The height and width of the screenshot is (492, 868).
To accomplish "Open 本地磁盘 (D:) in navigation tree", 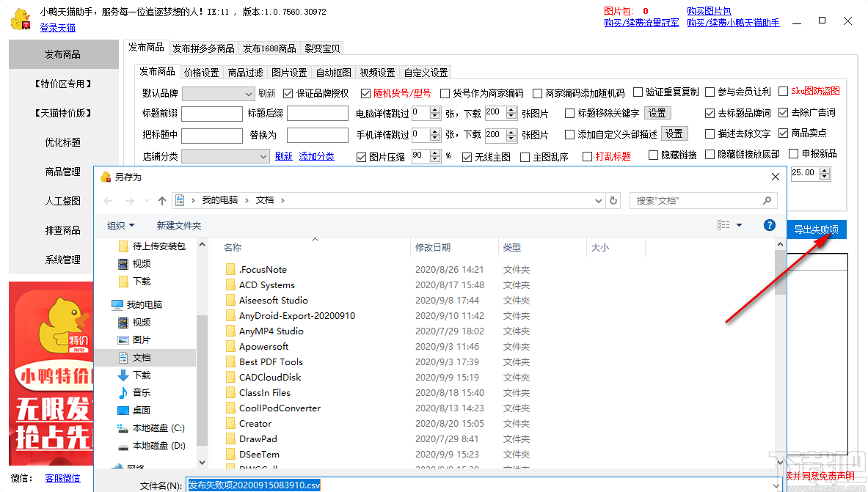I will (x=159, y=446).
